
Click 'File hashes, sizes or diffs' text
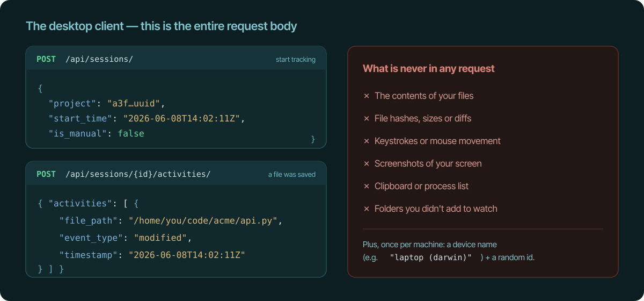tap(423, 118)
